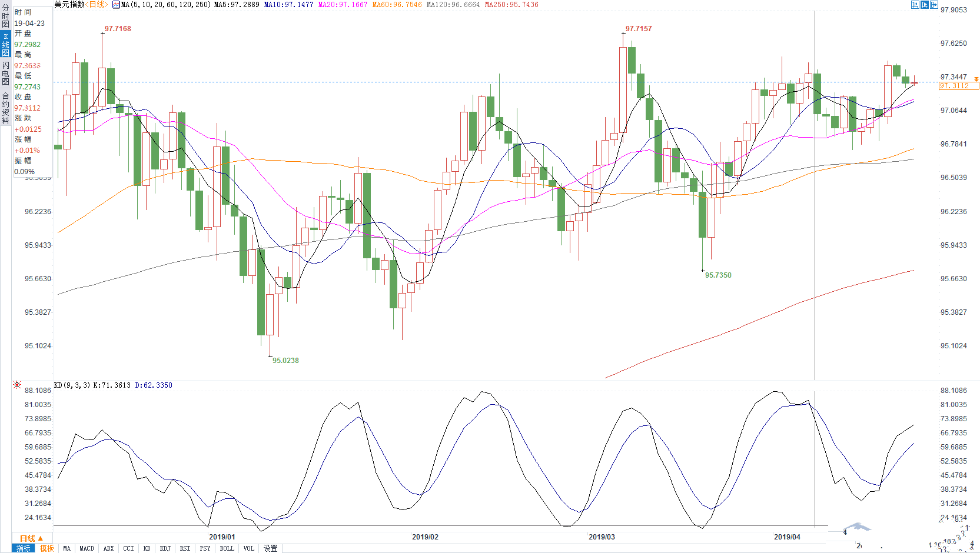Click the 开盘 value 97.2982
980x553 pixels.
(x=28, y=45)
